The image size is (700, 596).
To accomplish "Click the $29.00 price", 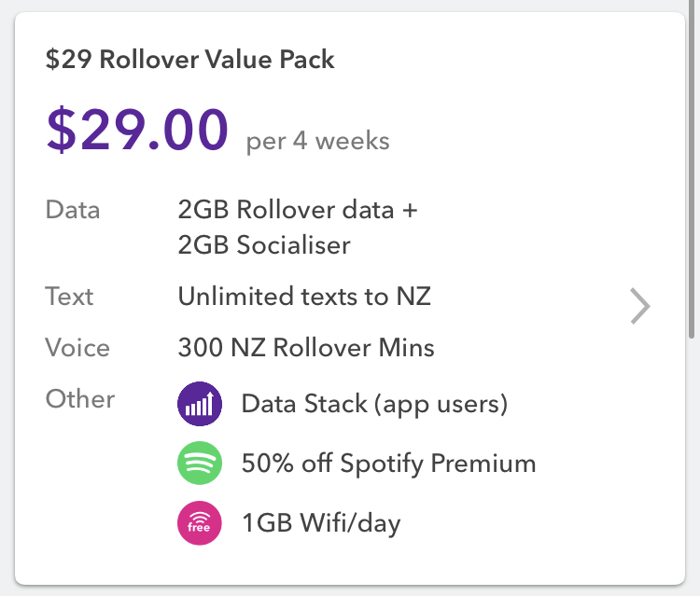I will point(136,131).
